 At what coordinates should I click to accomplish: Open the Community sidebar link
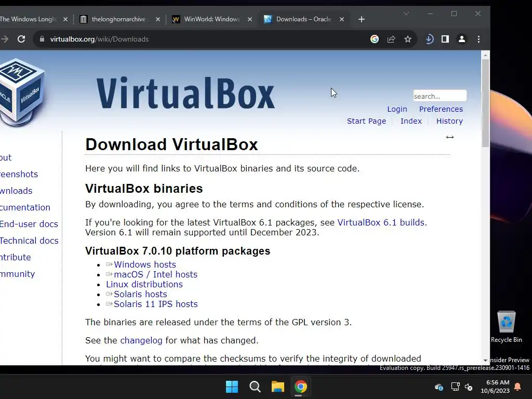tap(17, 274)
